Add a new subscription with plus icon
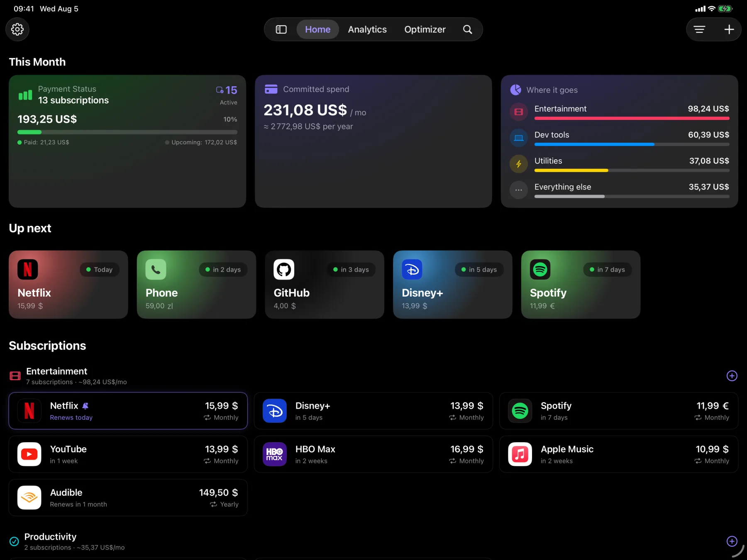 (x=729, y=29)
